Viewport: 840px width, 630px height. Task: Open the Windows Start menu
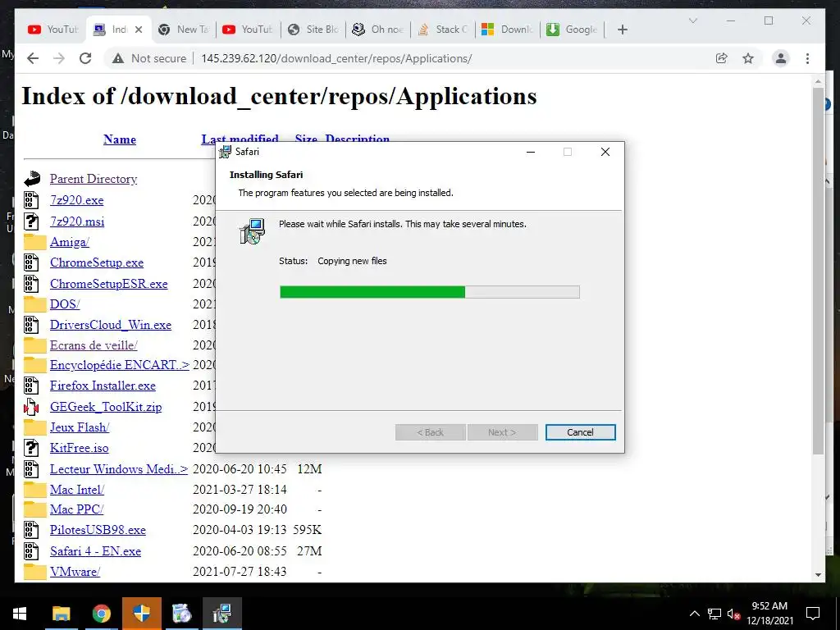pyautogui.click(x=20, y=614)
